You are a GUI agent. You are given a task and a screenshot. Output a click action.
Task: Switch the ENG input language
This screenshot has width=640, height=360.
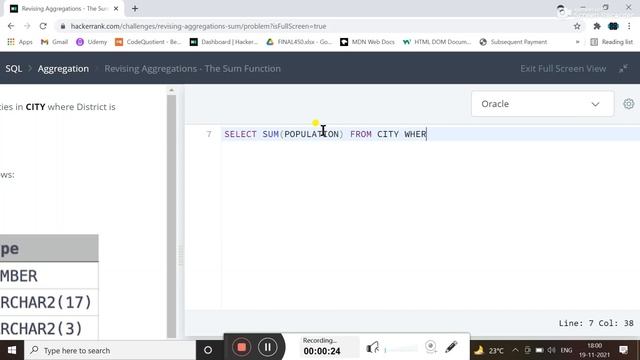tap(566, 350)
